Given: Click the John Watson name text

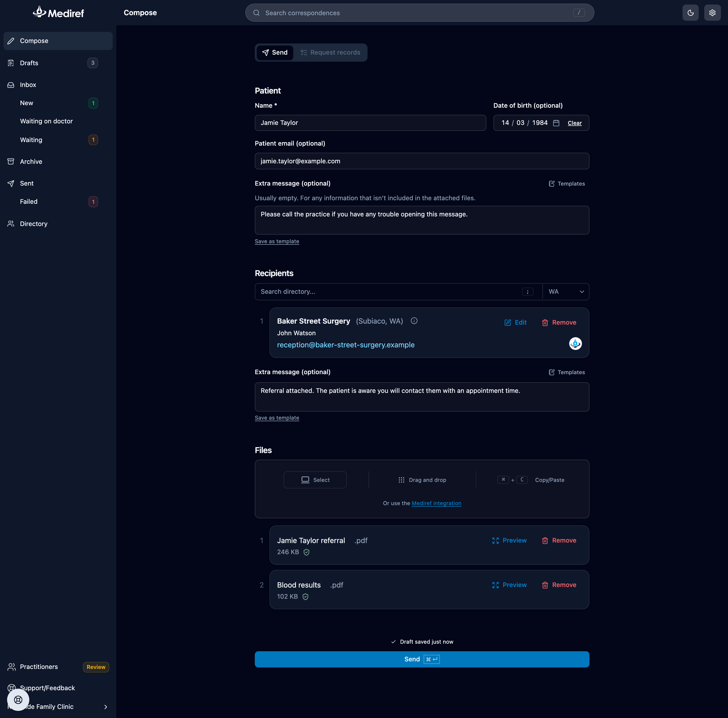Looking at the screenshot, I should click(x=296, y=333).
